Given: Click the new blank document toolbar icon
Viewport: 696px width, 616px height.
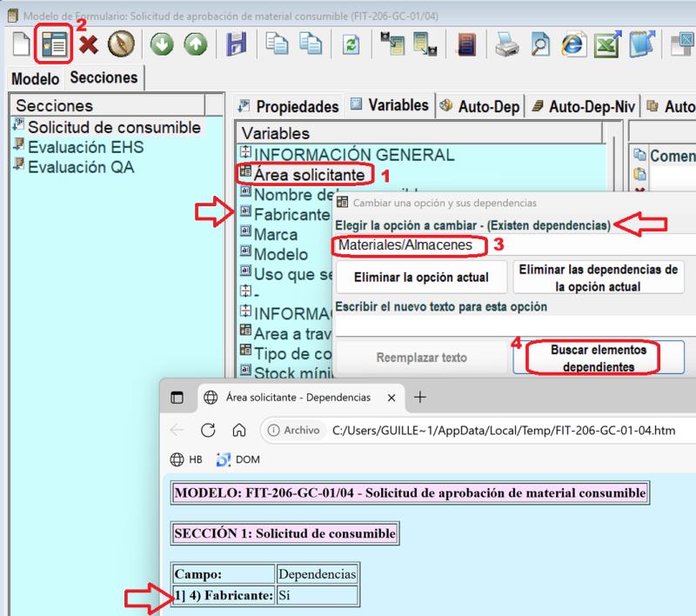Looking at the screenshot, I should tap(19, 45).
